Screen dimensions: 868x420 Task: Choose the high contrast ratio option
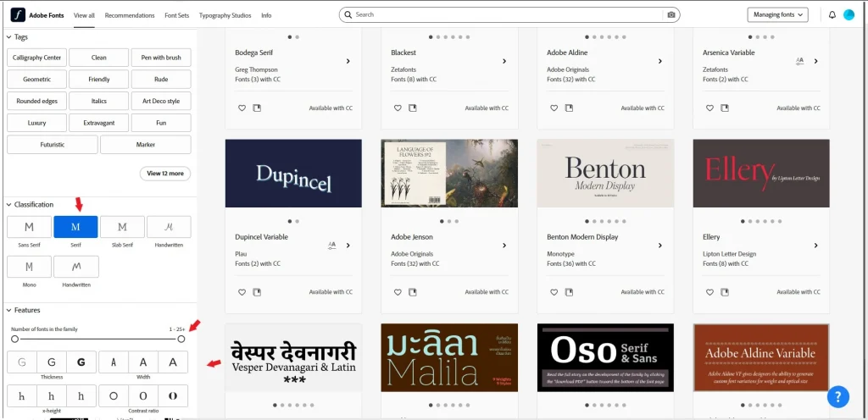coord(173,396)
